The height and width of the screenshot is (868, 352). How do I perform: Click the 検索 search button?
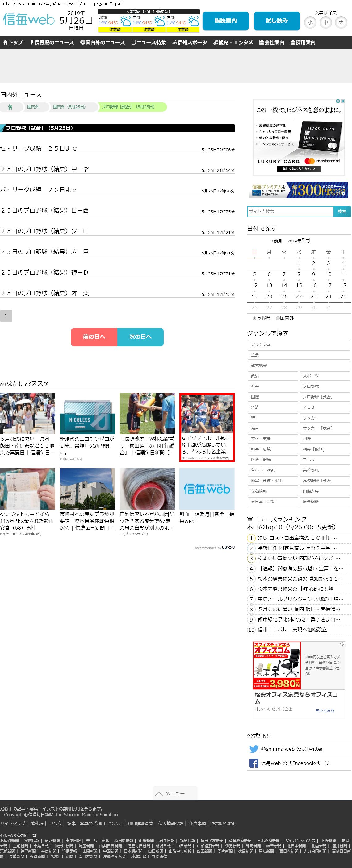point(342,211)
